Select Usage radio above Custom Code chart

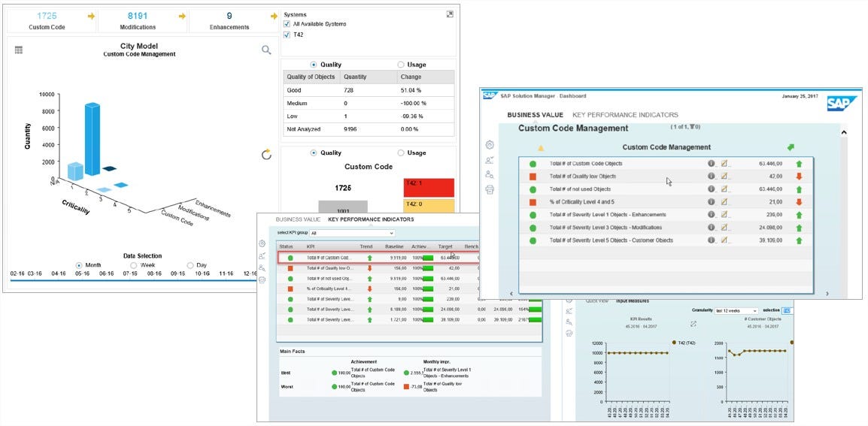pyautogui.click(x=401, y=153)
